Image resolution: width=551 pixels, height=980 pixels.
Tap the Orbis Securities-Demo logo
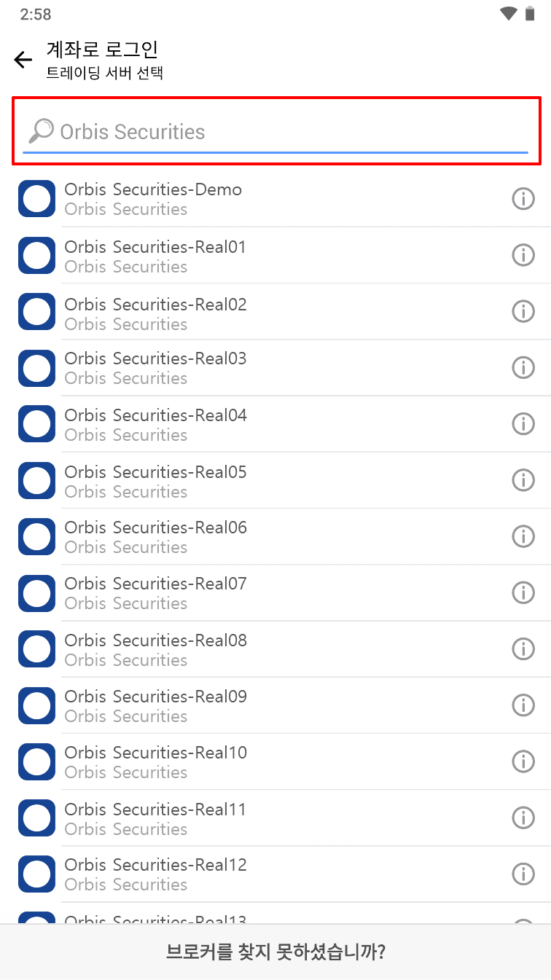(x=36, y=198)
